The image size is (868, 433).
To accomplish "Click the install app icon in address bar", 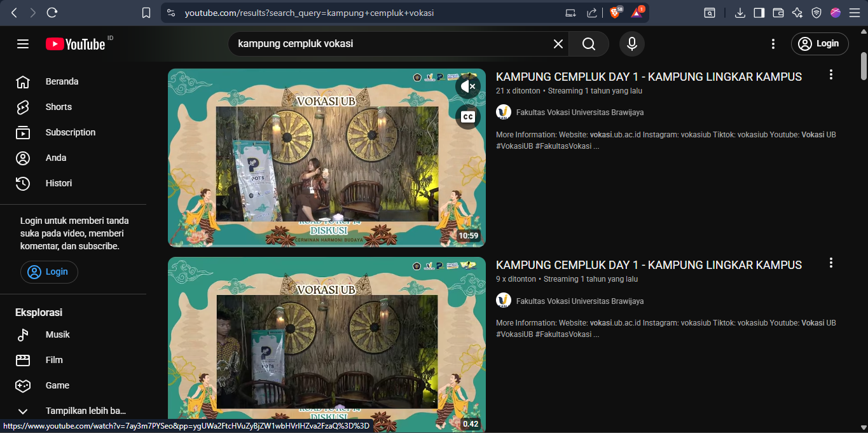I will [x=571, y=13].
